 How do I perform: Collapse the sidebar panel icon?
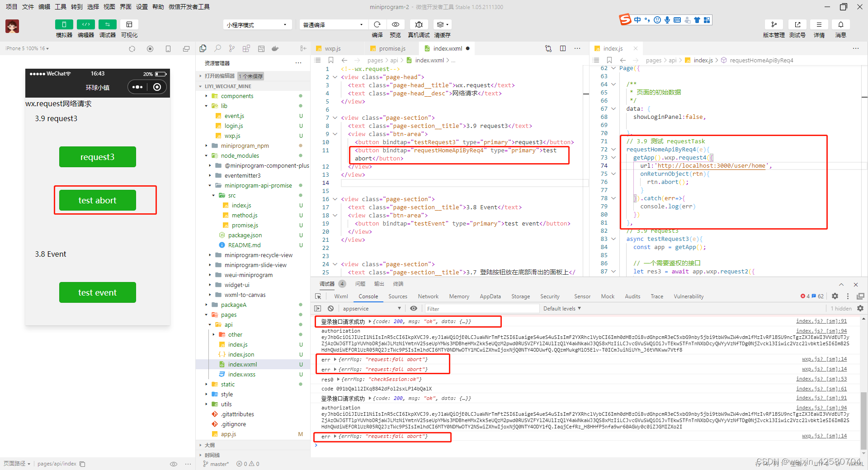click(303, 48)
